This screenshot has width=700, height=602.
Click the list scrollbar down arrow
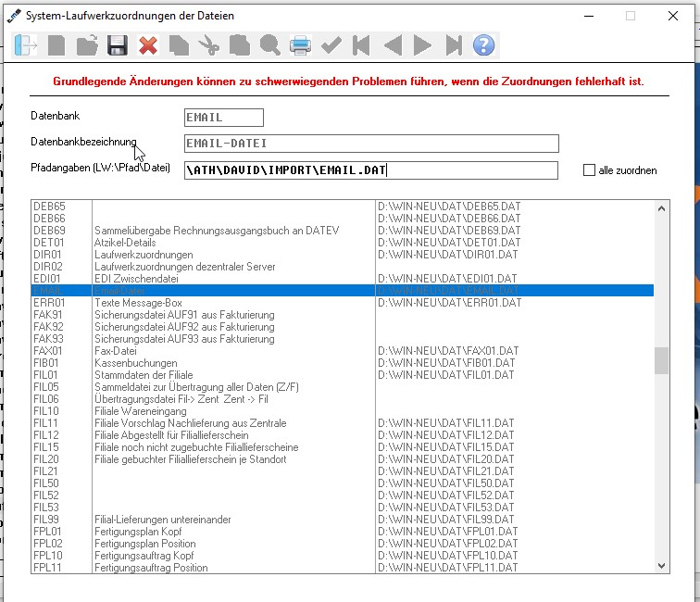tap(662, 565)
